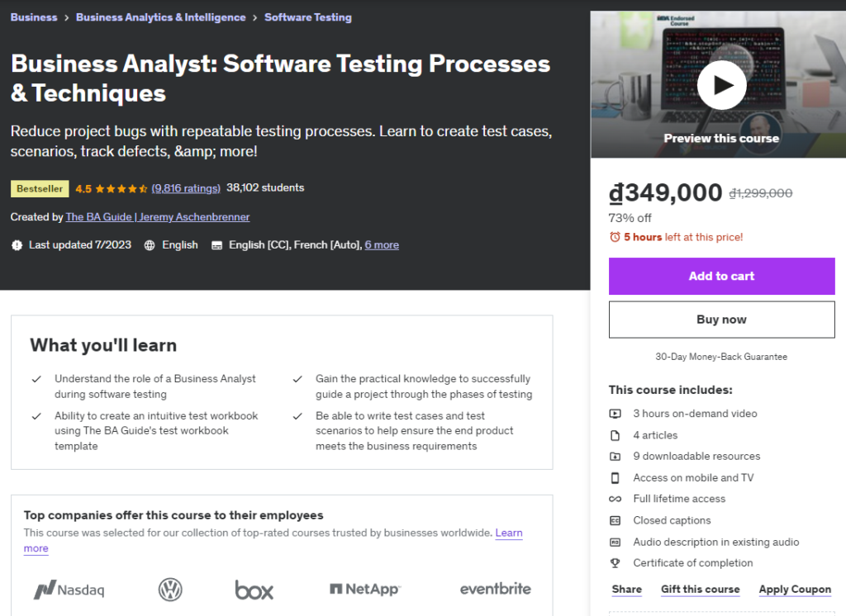Image resolution: width=846 pixels, height=616 pixels.
Task: Play the course preview video
Action: point(721,84)
